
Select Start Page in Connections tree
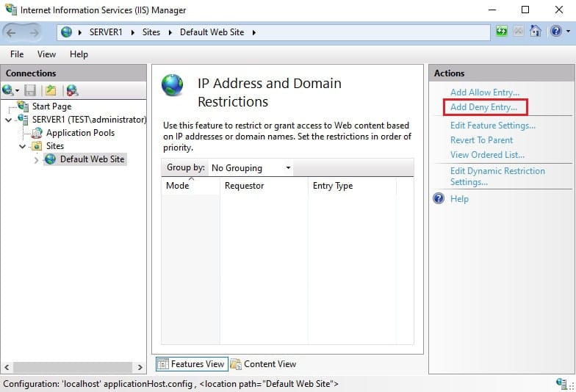click(x=51, y=106)
